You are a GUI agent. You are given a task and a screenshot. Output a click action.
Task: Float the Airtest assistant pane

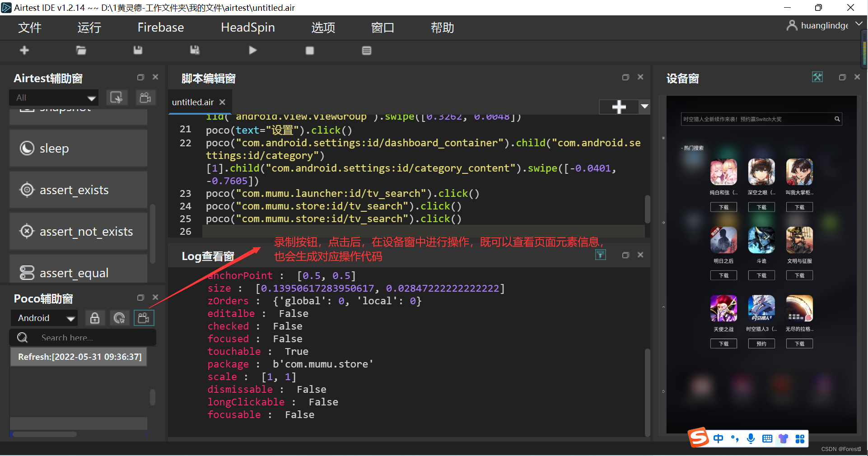point(141,77)
